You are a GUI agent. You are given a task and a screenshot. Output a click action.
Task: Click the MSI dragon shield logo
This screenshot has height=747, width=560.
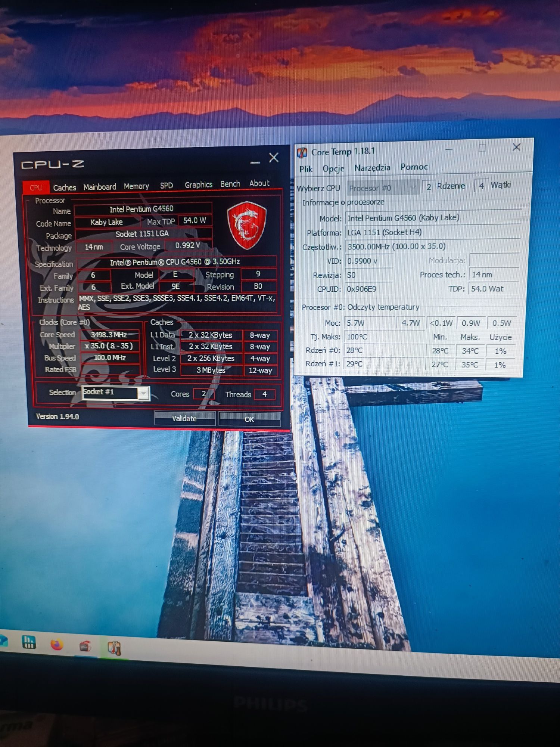pos(247,225)
